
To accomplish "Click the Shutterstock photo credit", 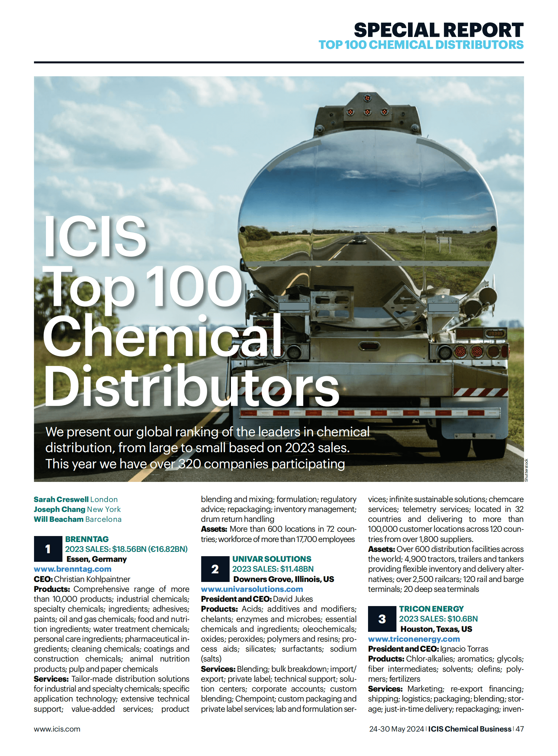I will [x=526, y=470].
